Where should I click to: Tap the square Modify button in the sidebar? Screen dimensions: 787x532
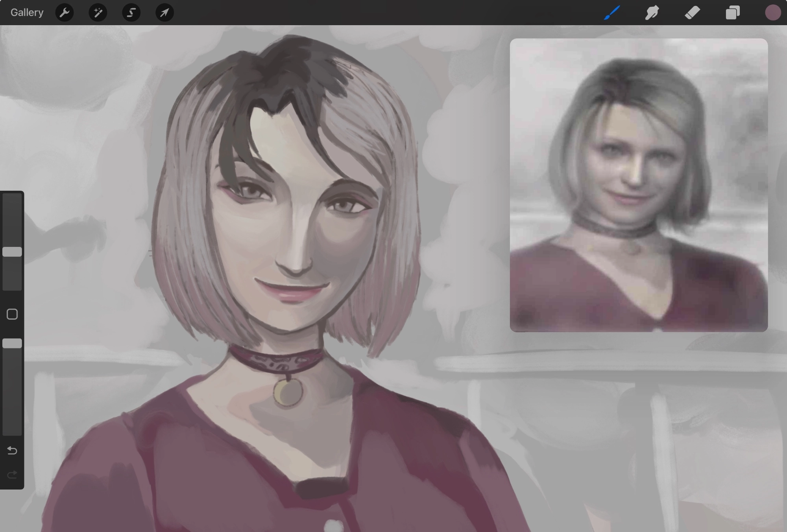coord(12,314)
